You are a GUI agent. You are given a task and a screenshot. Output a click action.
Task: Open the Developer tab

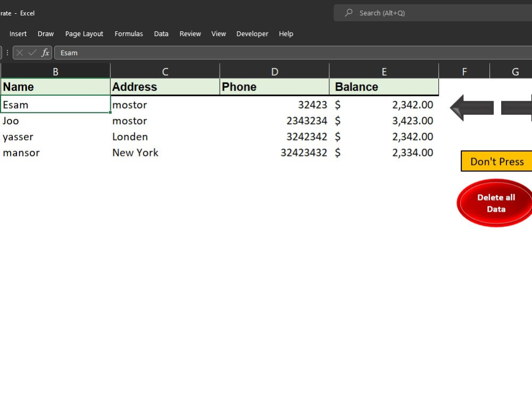coord(252,34)
